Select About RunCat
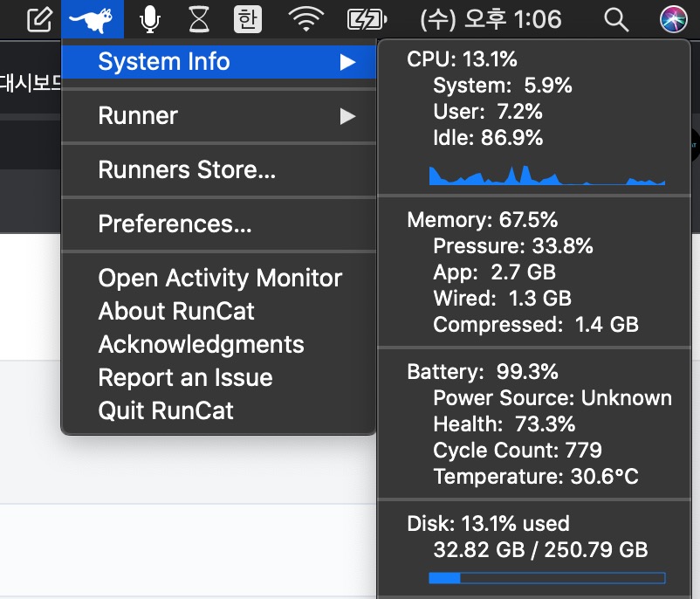 219,311
